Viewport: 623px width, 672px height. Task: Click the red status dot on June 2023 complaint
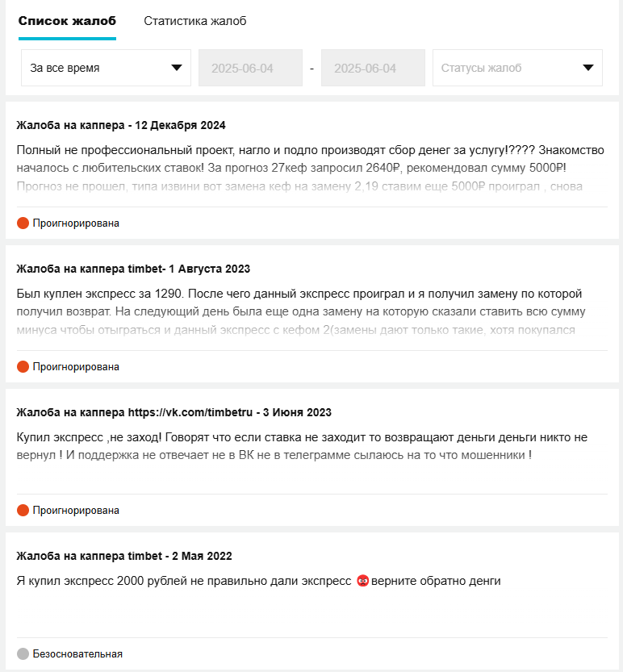pos(23,510)
